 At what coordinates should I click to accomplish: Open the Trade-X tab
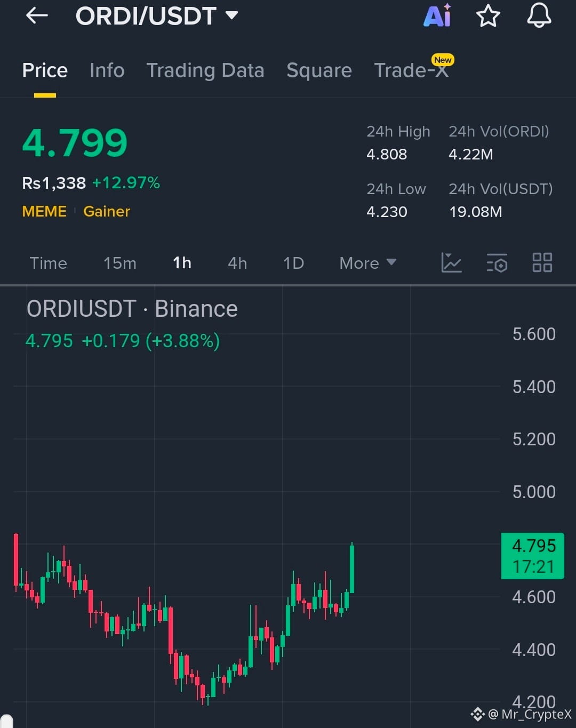pyautogui.click(x=411, y=70)
